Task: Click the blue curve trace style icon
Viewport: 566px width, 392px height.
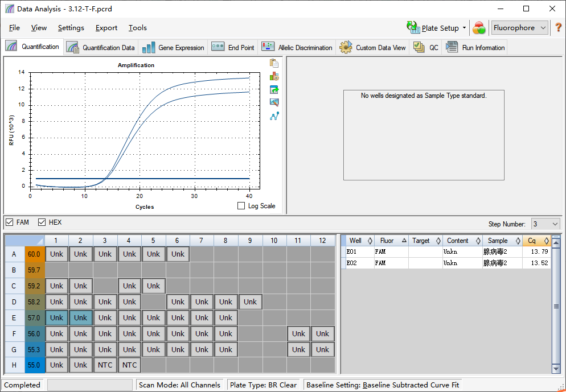Action: (x=274, y=115)
